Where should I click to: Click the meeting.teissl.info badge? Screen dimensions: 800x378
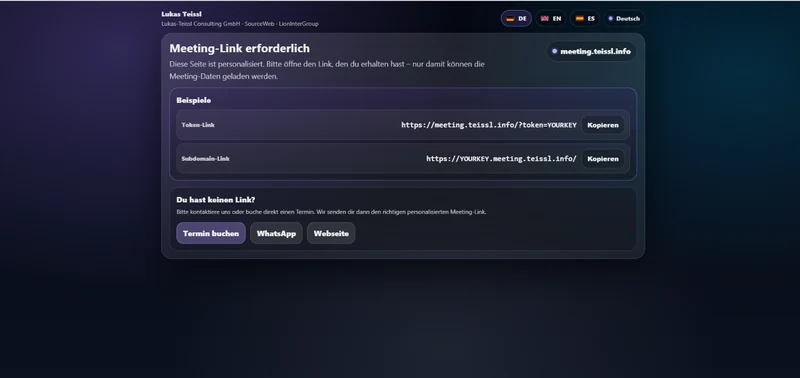pyautogui.click(x=591, y=51)
